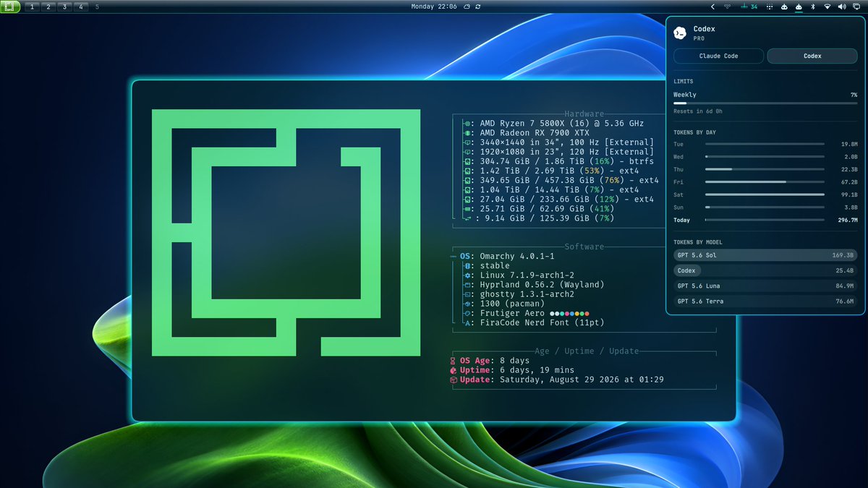Select the GPT 5.6 Sol model row
Screen dimensions: 868x488
(x=765, y=255)
